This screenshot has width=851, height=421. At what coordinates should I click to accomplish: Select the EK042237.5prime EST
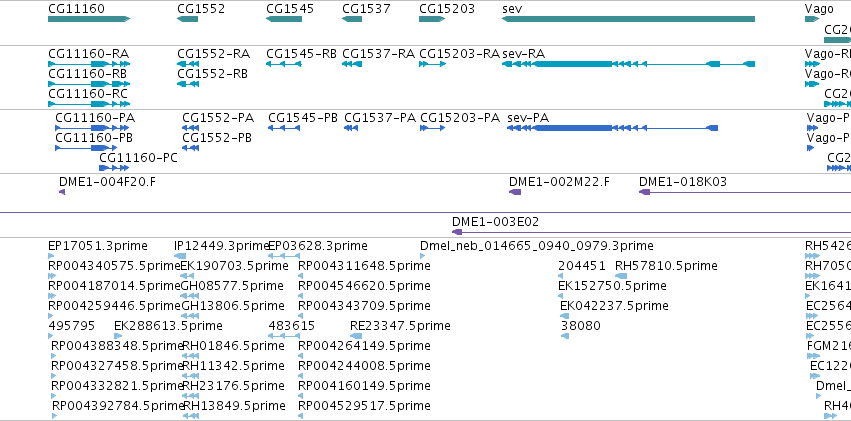565,316
